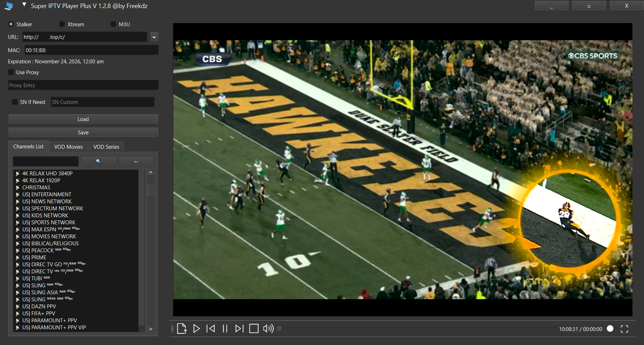Click the magnifying glass search button

coord(99,161)
